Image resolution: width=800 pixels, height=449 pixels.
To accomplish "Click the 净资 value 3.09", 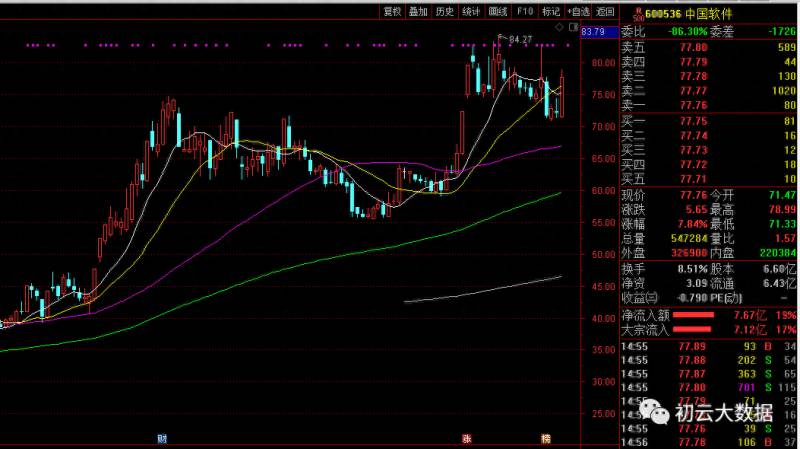I will [x=696, y=283].
